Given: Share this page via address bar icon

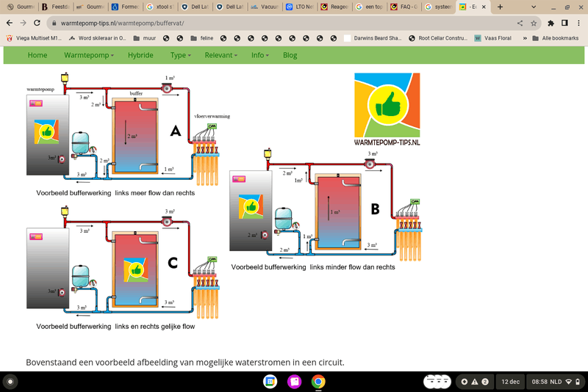Looking at the screenshot, I should click(520, 23).
